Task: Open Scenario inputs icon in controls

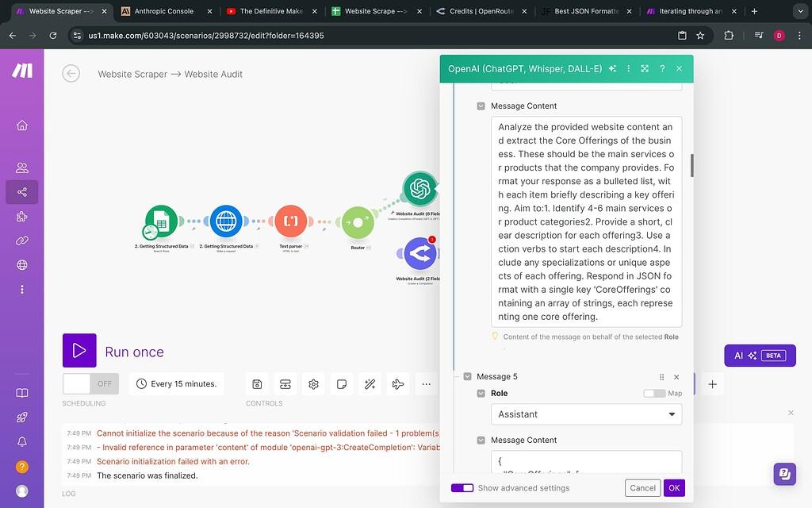Action: pos(285,384)
